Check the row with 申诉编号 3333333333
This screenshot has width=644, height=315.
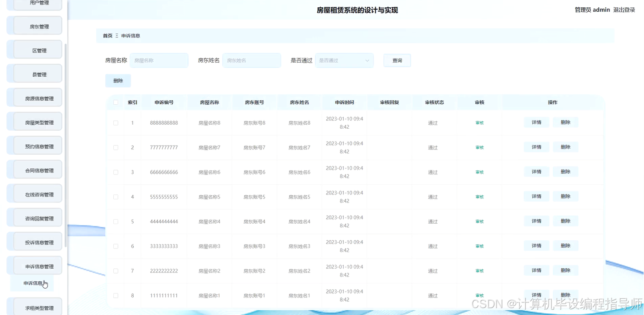pos(116,246)
